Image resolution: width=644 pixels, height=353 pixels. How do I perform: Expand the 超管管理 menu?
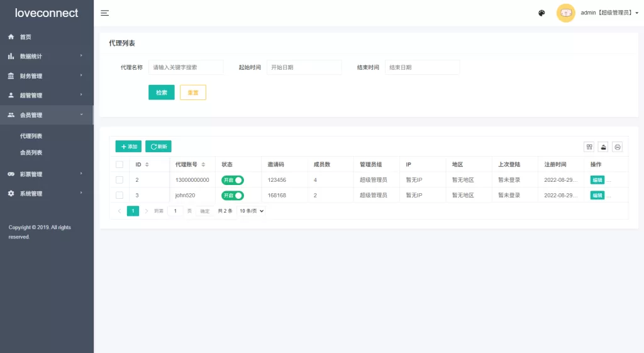[47, 95]
